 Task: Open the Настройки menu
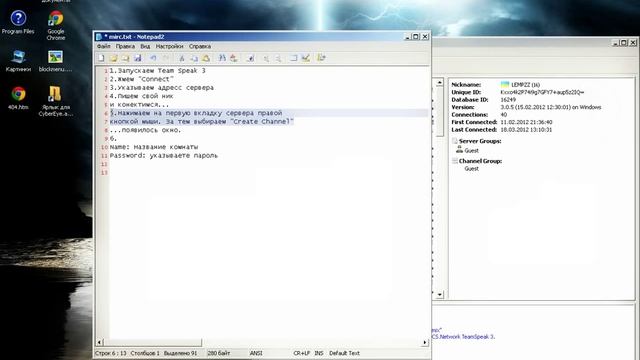coord(169,47)
